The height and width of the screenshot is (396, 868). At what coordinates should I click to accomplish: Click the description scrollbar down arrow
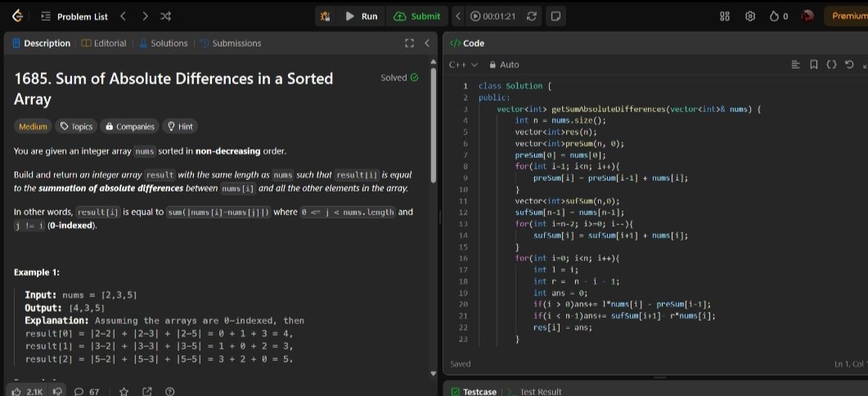coord(434,373)
